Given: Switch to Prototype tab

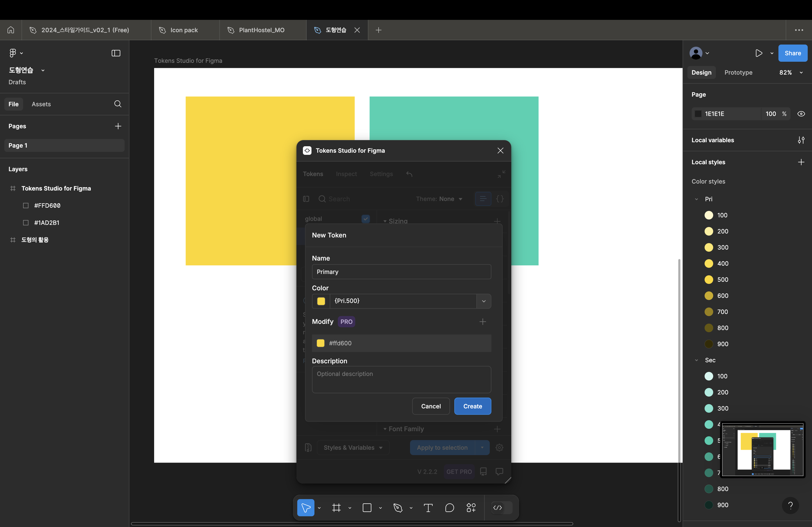Looking at the screenshot, I should pos(738,73).
